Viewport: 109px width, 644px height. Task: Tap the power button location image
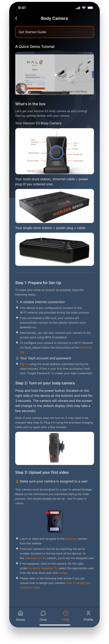point(54,448)
